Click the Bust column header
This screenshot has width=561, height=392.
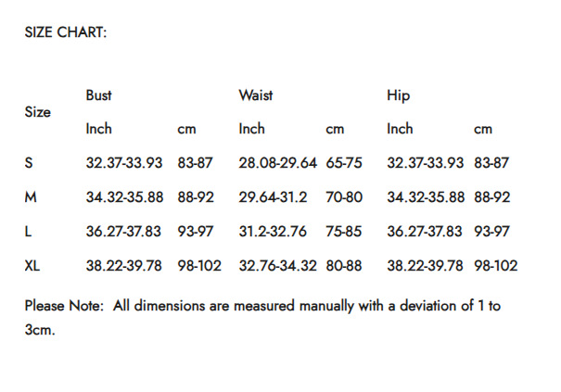coord(98,95)
